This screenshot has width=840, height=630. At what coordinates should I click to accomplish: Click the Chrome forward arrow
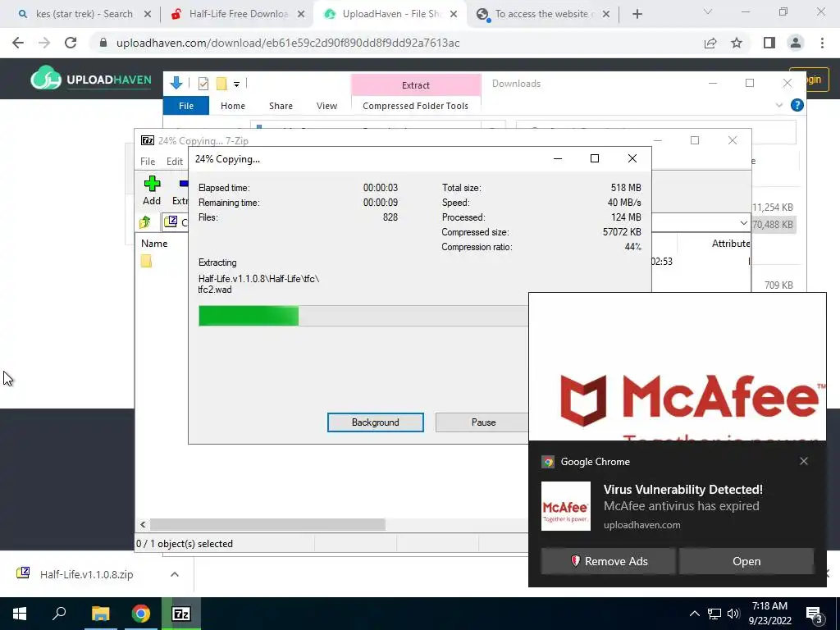coord(44,43)
